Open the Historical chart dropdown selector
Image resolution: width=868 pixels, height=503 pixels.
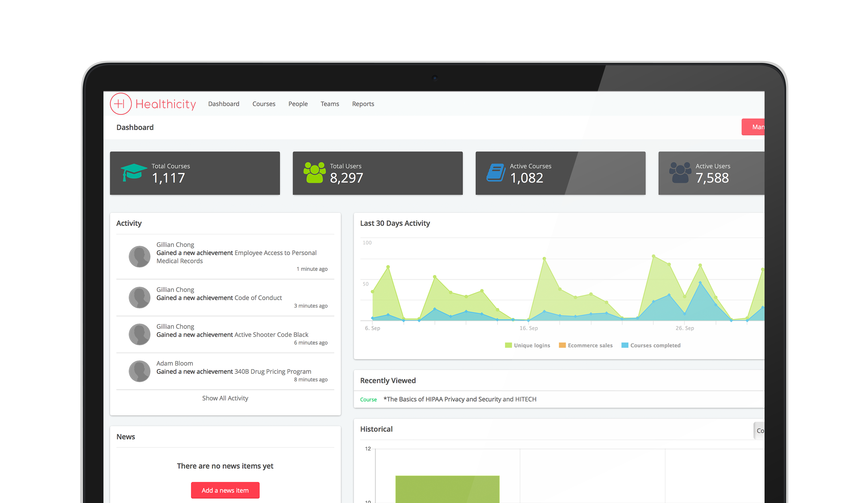[759, 430]
